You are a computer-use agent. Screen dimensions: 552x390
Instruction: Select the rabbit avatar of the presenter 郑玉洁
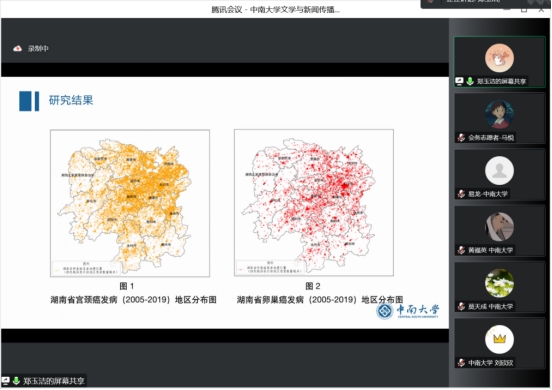[x=499, y=58]
